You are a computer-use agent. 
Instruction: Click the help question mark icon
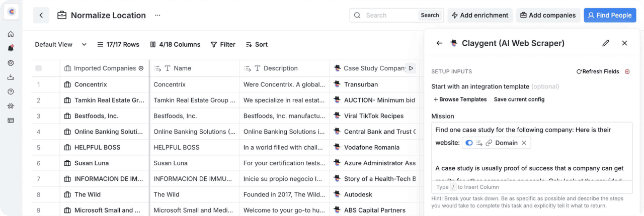[11, 91]
